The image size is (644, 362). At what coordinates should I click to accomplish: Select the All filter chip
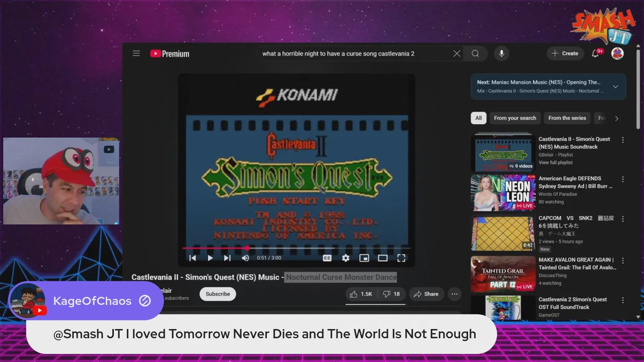point(478,118)
